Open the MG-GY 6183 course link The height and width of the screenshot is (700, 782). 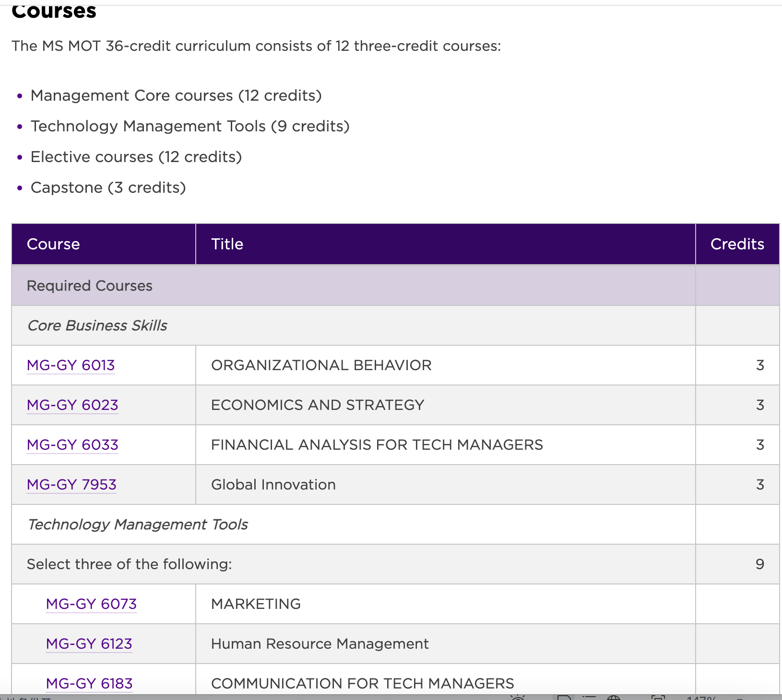point(89,683)
